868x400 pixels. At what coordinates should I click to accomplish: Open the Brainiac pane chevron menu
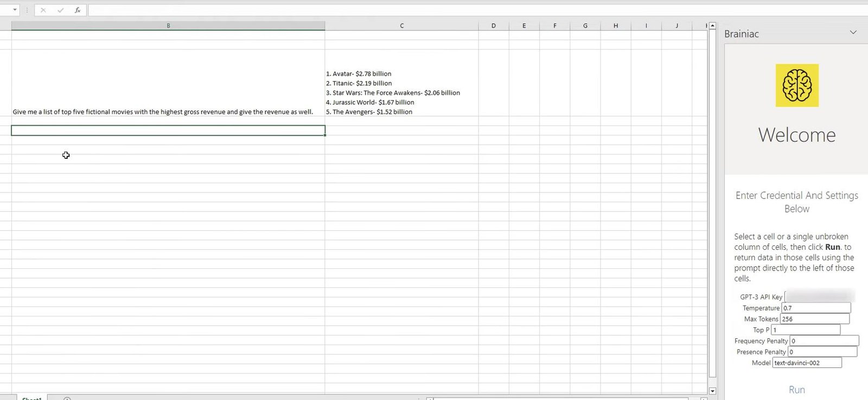(x=853, y=33)
